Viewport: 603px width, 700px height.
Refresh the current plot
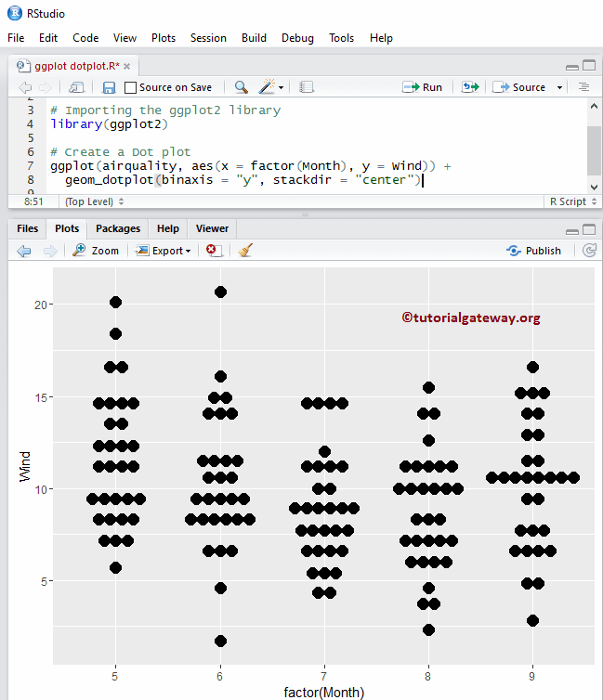pyautogui.click(x=589, y=251)
